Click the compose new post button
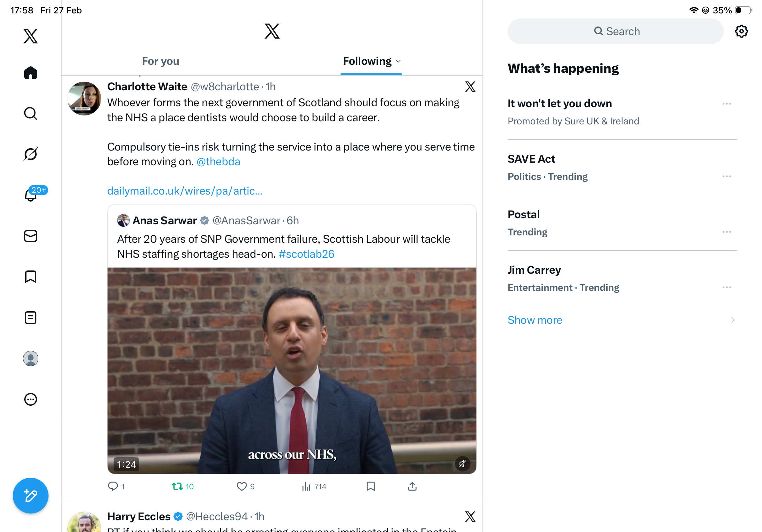The width and height of the screenshot is (762, 532). (31, 496)
